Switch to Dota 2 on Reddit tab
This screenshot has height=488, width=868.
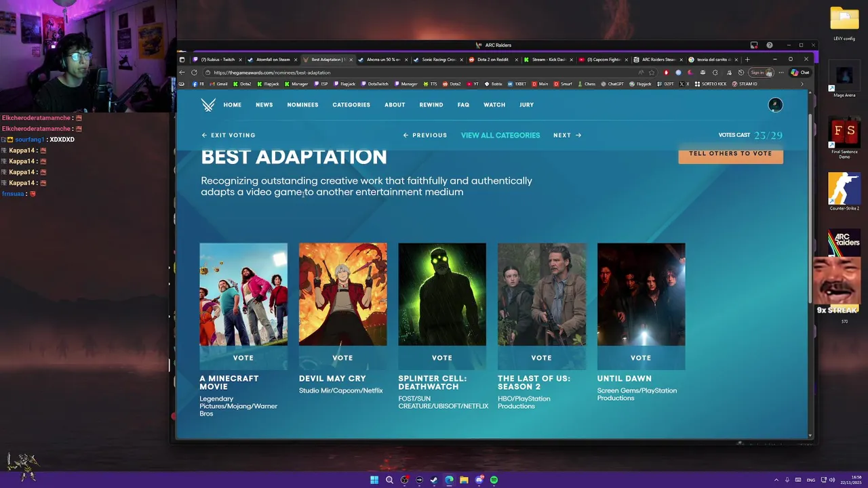pos(493,60)
